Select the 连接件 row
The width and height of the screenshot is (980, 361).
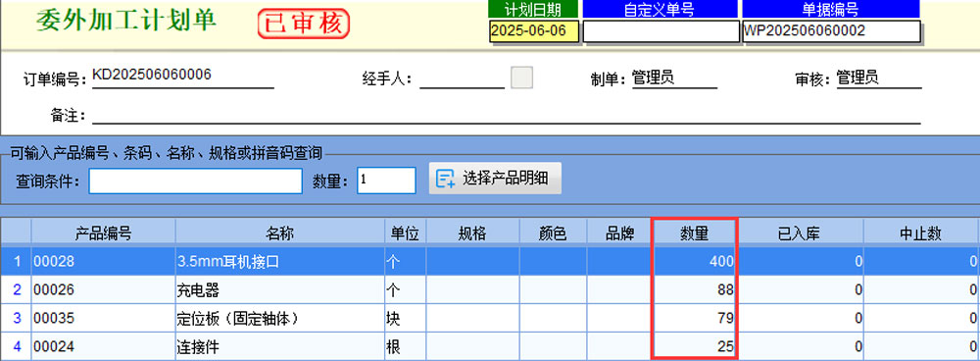[x=490, y=346]
